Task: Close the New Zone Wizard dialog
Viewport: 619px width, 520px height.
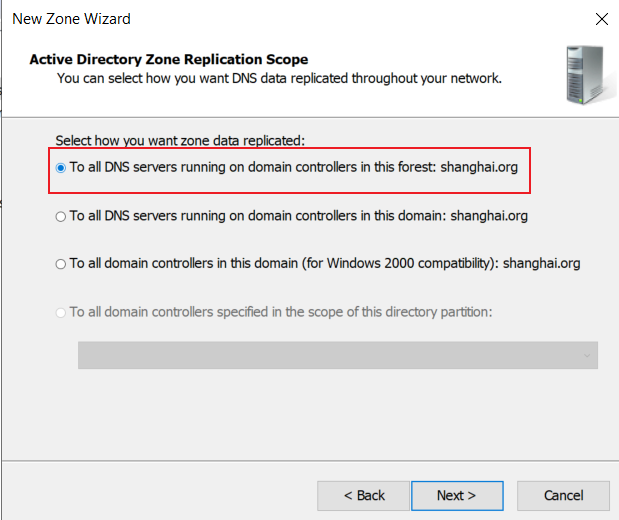Action: [x=602, y=19]
